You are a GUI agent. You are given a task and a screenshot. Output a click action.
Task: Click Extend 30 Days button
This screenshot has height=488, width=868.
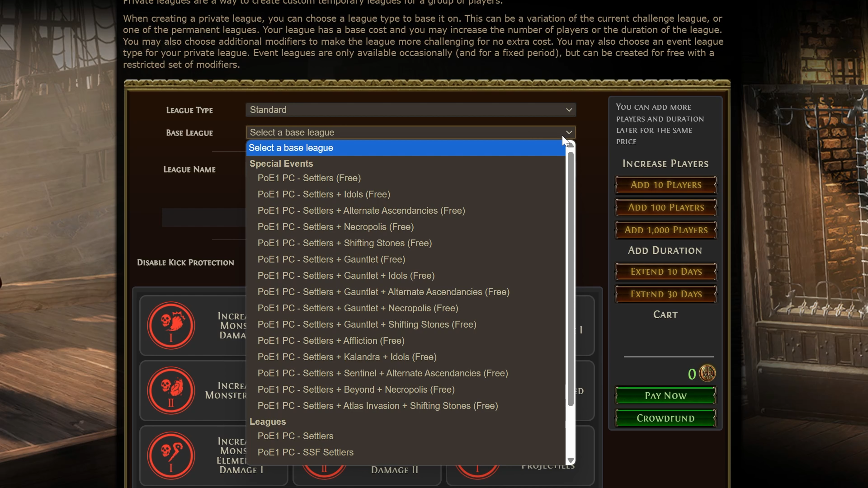click(x=666, y=294)
